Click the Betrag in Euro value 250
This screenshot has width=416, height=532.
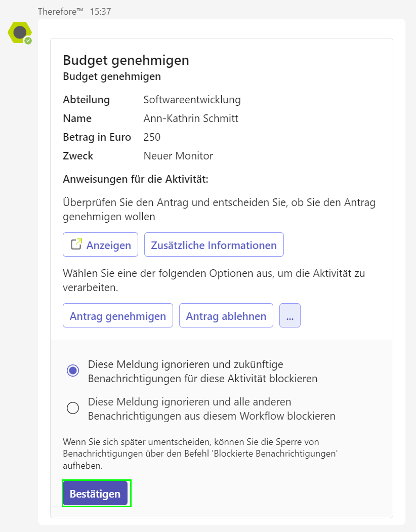click(x=152, y=137)
